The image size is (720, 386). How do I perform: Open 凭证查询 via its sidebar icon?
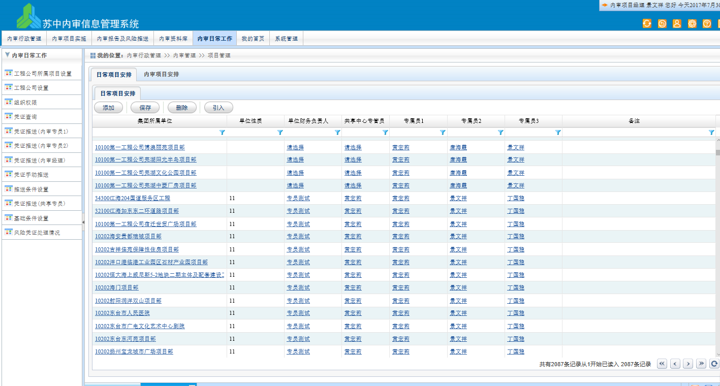[8, 117]
